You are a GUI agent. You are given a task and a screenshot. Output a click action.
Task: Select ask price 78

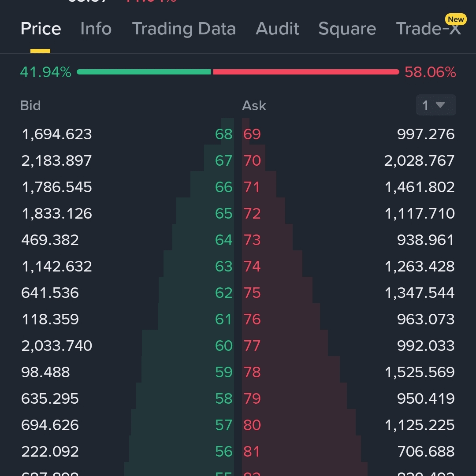tap(252, 372)
